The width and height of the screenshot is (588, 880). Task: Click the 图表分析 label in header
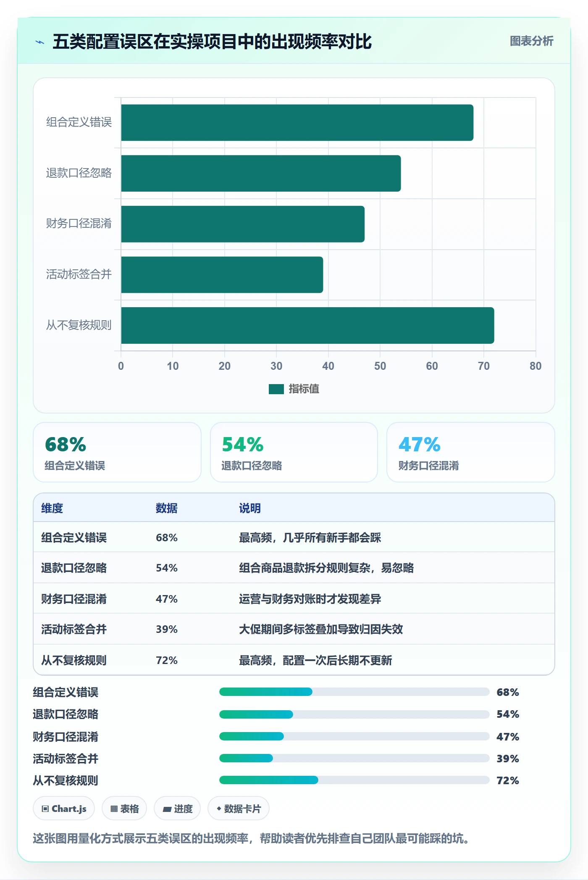(531, 41)
